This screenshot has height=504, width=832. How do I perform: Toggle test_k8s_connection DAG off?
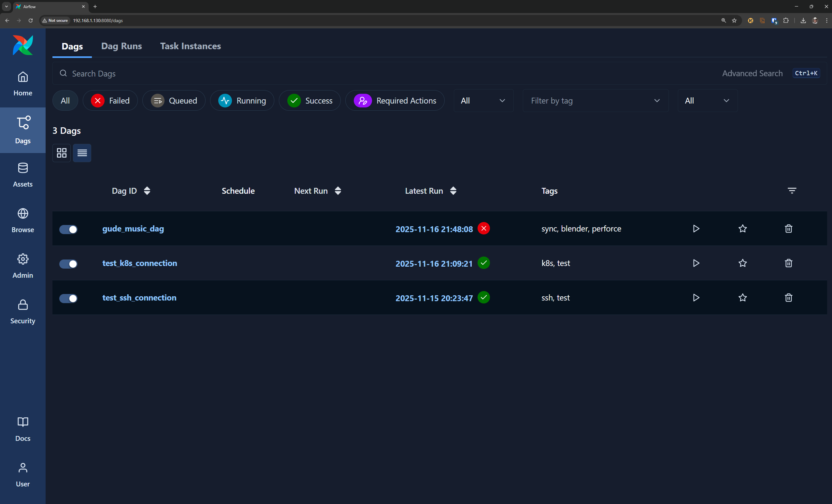click(x=68, y=264)
